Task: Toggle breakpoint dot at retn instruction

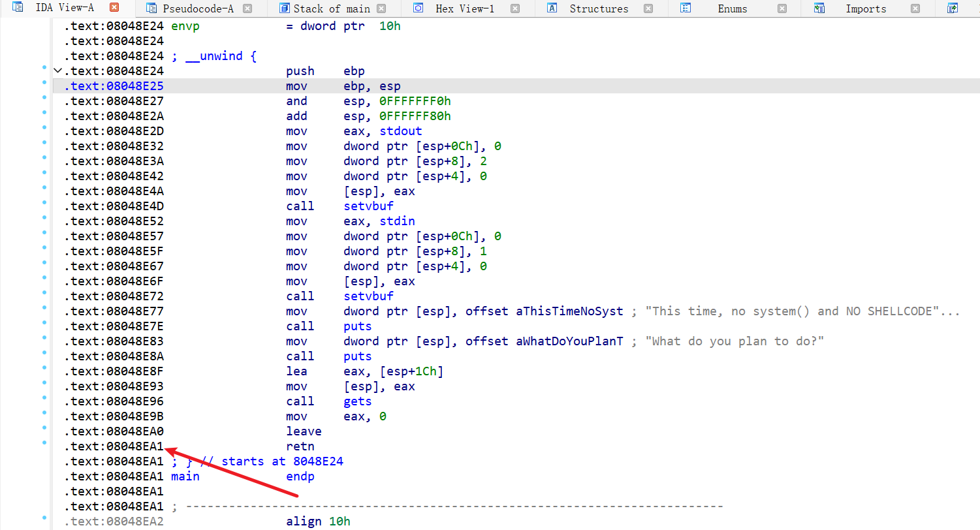Action: [44, 443]
